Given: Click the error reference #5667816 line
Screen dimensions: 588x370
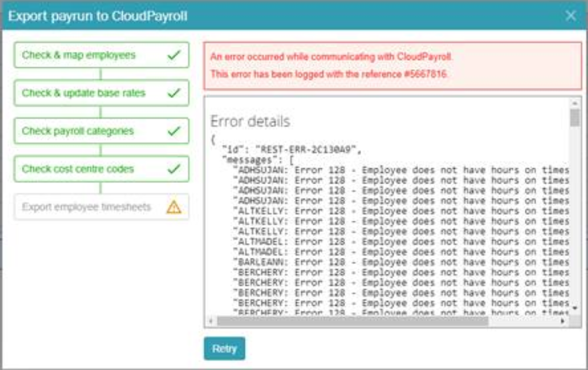Looking at the screenshot, I should coord(329,74).
